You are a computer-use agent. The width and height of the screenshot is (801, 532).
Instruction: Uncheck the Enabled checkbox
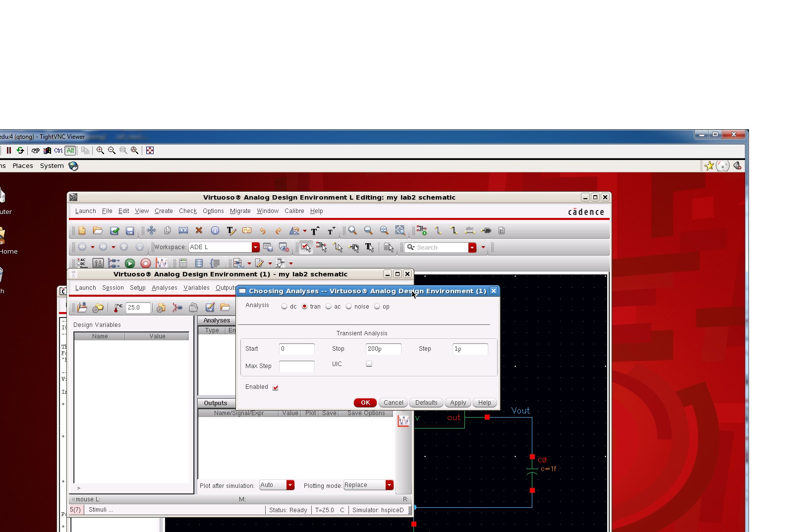[276, 387]
